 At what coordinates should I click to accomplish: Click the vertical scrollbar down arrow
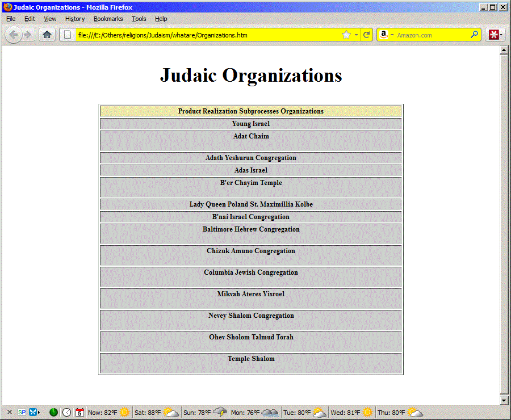point(504,401)
